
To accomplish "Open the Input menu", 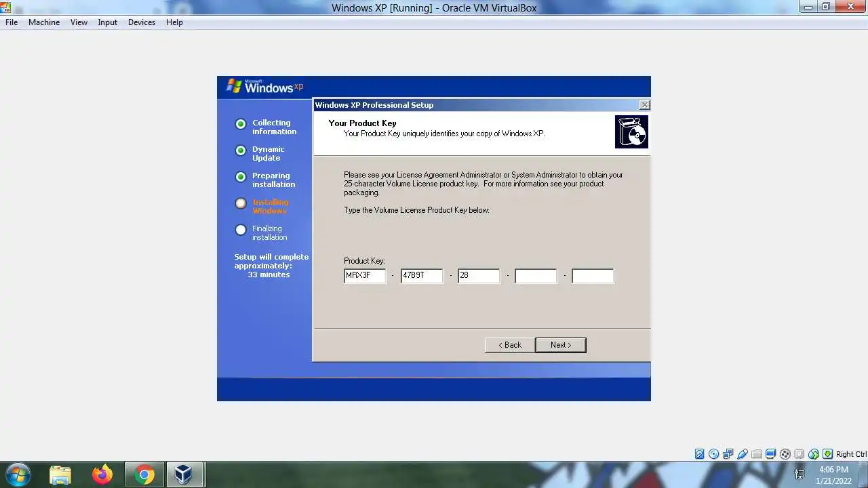I will click(x=108, y=22).
